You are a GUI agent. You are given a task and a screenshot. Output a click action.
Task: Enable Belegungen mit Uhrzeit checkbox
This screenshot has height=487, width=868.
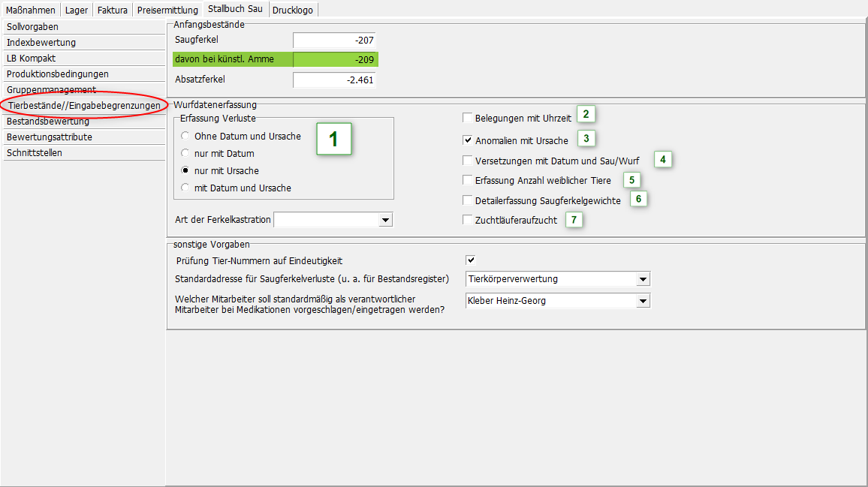(468, 118)
